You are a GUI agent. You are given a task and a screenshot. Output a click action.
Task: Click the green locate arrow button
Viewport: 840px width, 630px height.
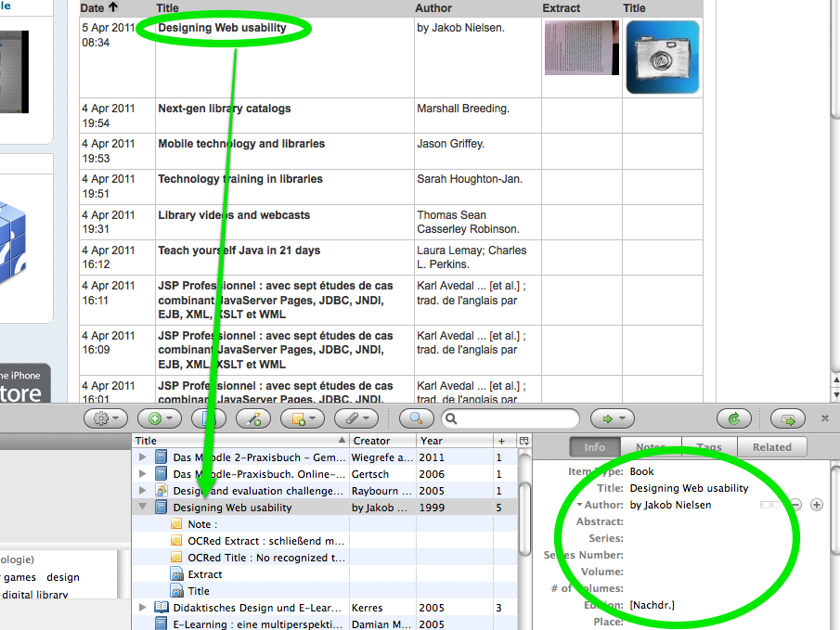coord(612,418)
